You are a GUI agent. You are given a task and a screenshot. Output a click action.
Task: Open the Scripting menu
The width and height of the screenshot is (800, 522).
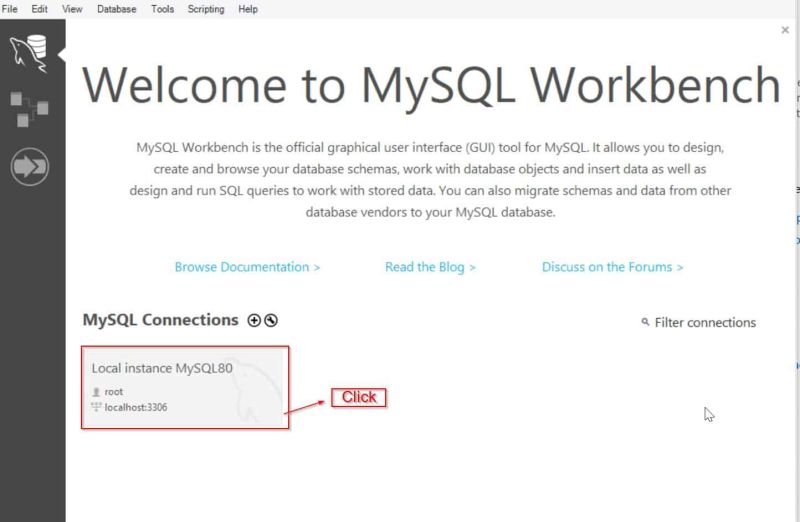[x=206, y=9]
